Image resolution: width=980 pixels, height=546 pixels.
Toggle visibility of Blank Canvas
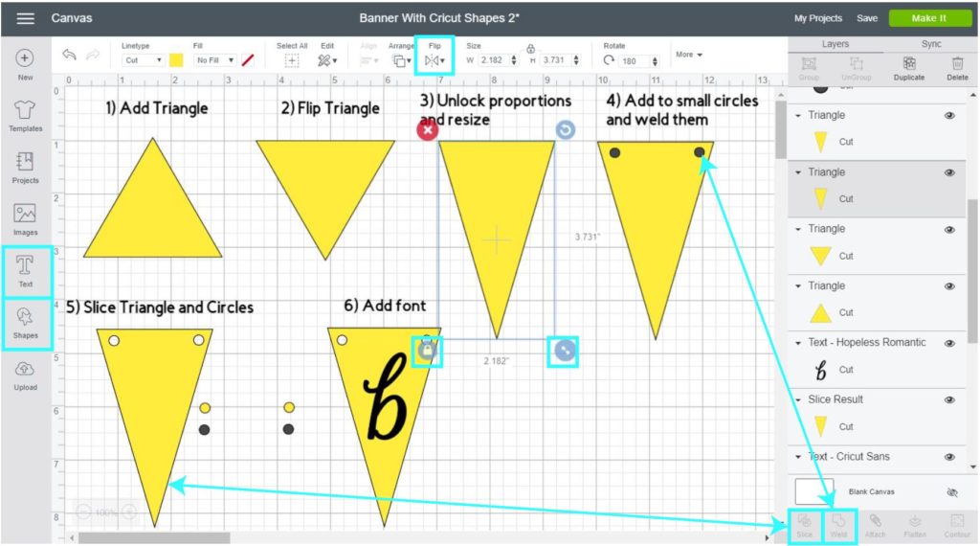pyautogui.click(x=951, y=491)
